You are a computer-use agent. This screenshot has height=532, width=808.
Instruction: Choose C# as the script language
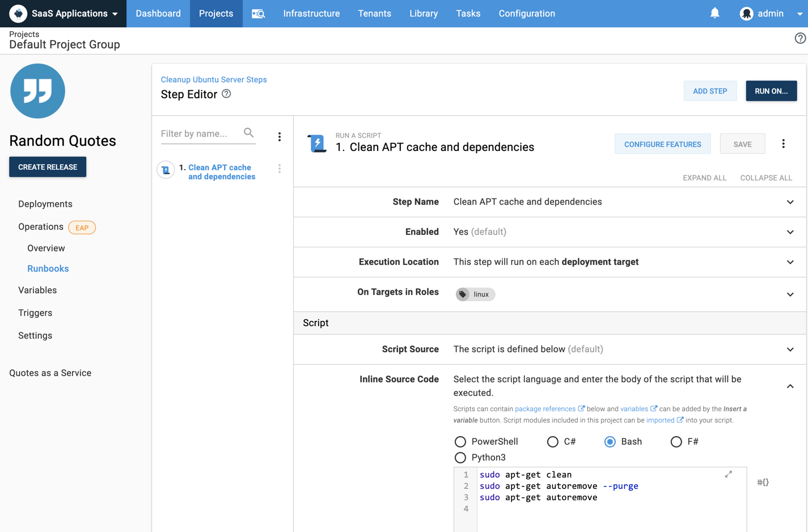tap(553, 442)
